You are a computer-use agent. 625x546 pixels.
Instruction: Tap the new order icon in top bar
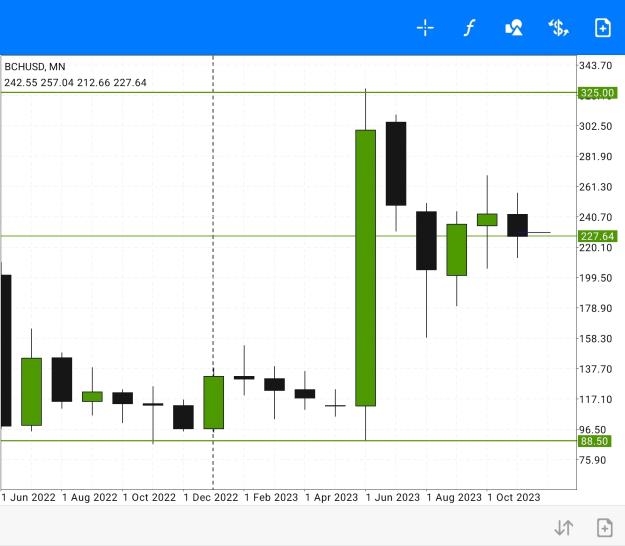click(x=602, y=28)
